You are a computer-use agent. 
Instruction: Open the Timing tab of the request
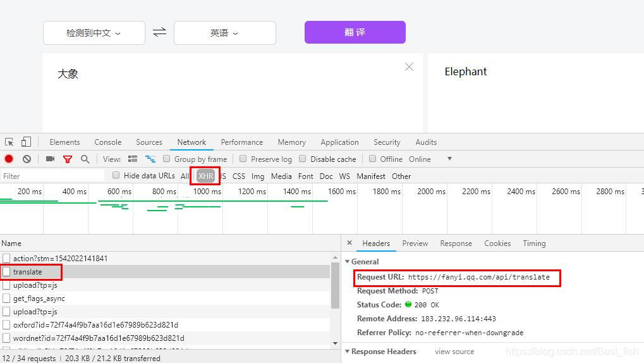534,243
